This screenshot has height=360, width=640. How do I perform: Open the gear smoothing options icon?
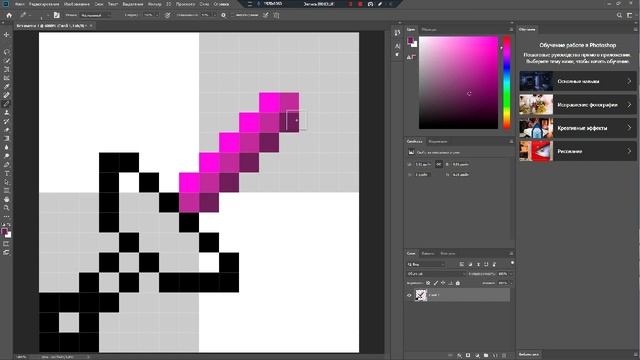pyautogui.click(x=223, y=15)
